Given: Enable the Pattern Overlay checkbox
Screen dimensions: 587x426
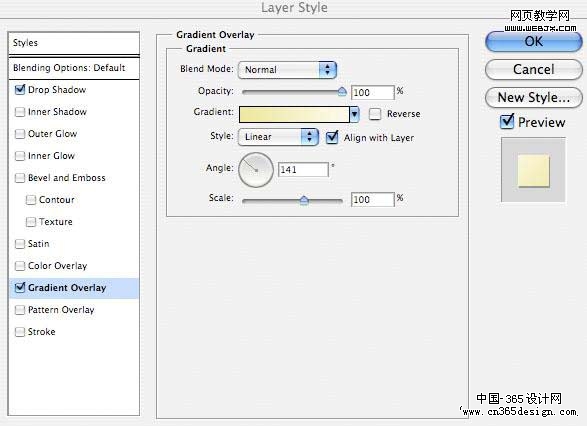Looking at the screenshot, I should [x=20, y=310].
